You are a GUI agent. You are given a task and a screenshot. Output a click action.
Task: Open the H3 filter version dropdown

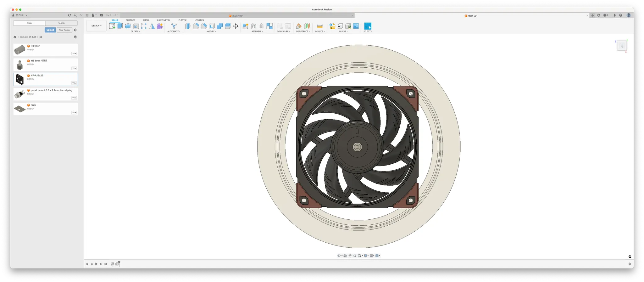pyautogui.click(x=74, y=54)
